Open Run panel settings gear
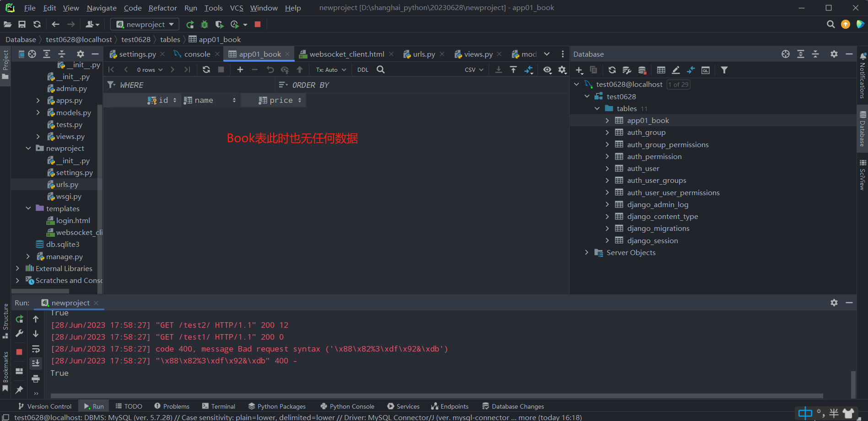The height and width of the screenshot is (421, 868). click(834, 303)
